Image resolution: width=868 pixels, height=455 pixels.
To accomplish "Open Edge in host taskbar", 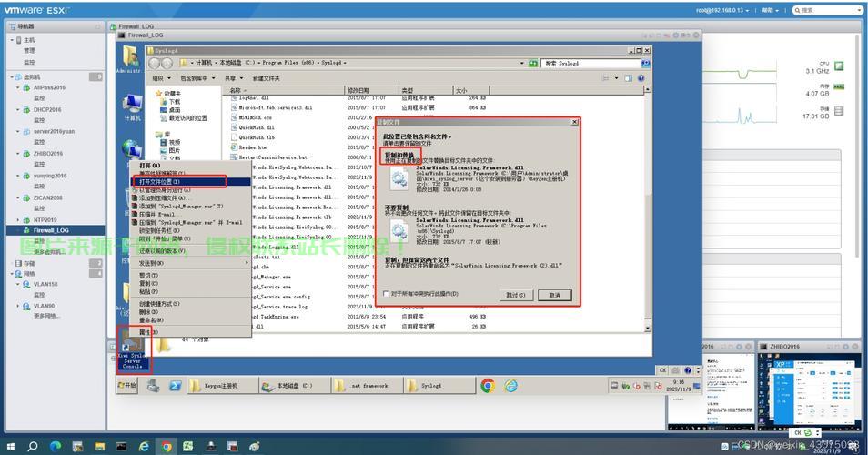I will (x=56, y=446).
